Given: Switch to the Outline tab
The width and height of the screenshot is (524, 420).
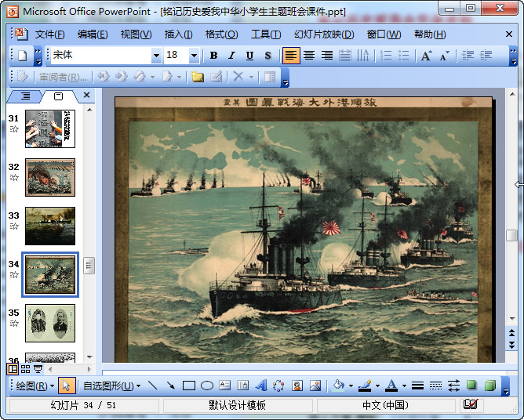Looking at the screenshot, I should point(25,96).
